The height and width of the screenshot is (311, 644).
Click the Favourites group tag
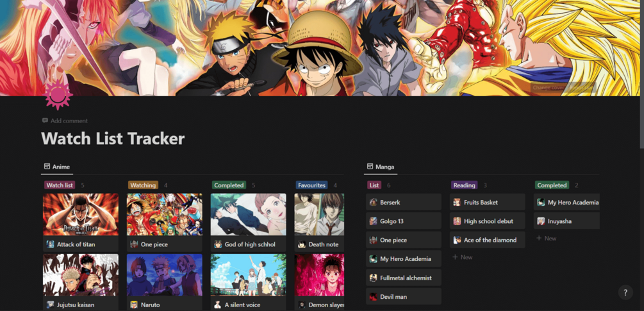click(x=311, y=185)
